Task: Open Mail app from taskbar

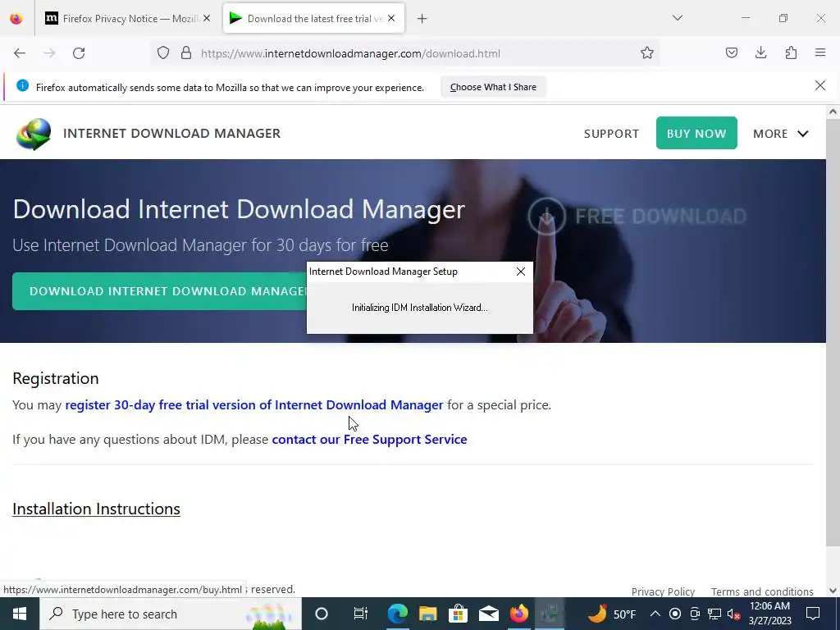Action: tap(489, 614)
